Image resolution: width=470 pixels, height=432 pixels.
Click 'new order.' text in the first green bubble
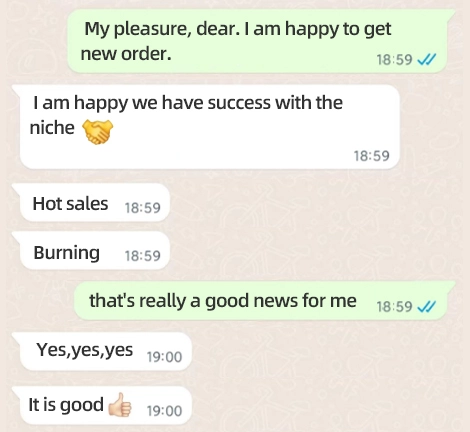click(x=126, y=54)
